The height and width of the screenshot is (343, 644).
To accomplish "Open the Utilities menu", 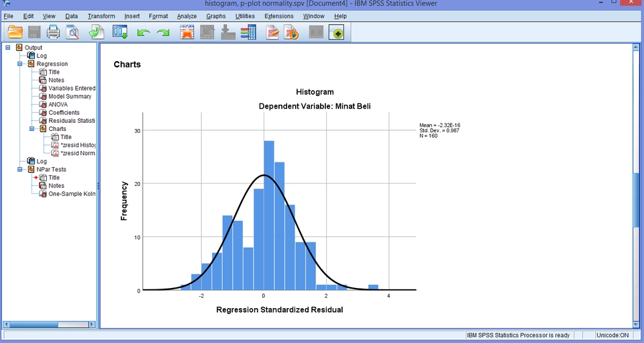I will coord(245,16).
